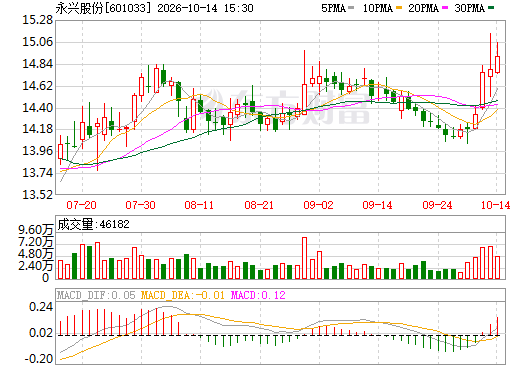The height and width of the screenshot is (365, 520).
Task: Click the 15.06 price axis label
Action: [x=38, y=42]
